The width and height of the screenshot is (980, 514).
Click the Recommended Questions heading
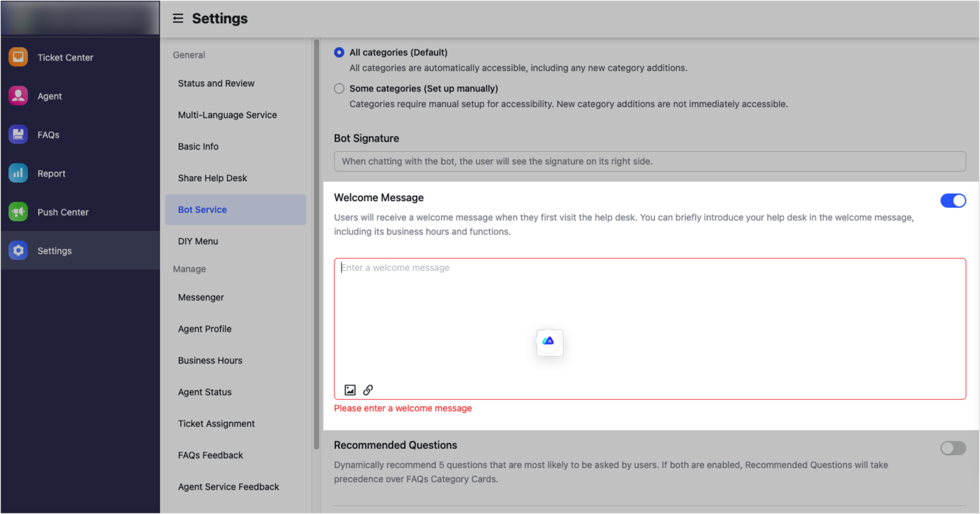(395, 445)
